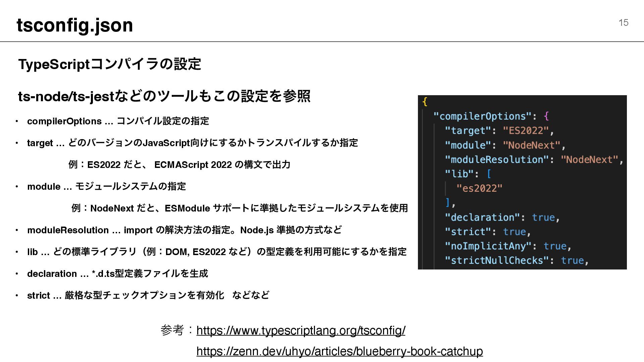Viewport: 644px width, 362px height.
Task: Click the slide number 15
Action: tap(623, 23)
